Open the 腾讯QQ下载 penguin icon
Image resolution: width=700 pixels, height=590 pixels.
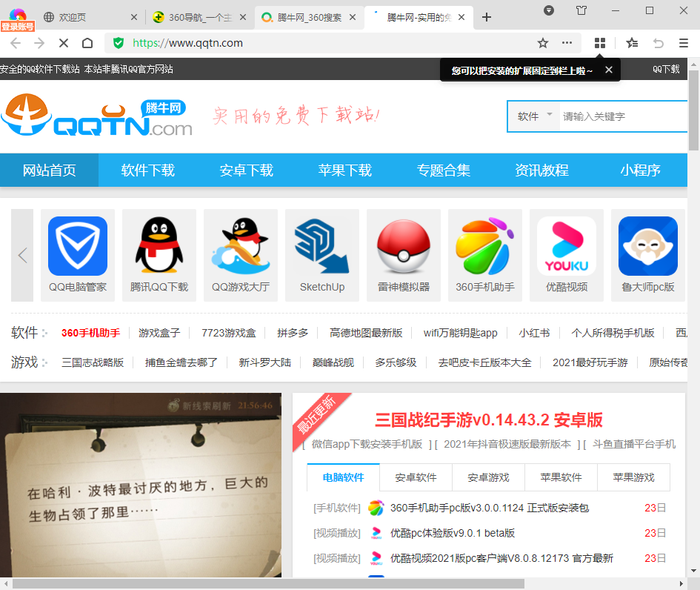point(159,245)
